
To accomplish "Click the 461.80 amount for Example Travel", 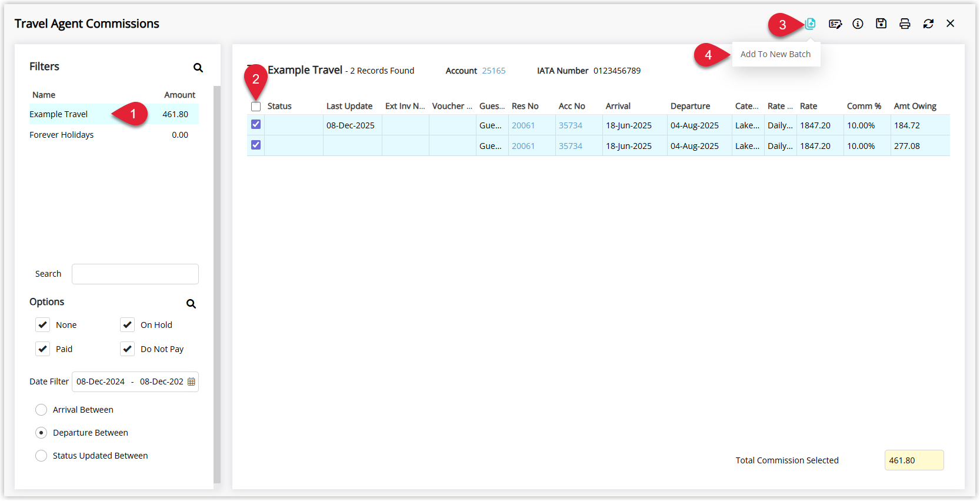I will tap(175, 114).
